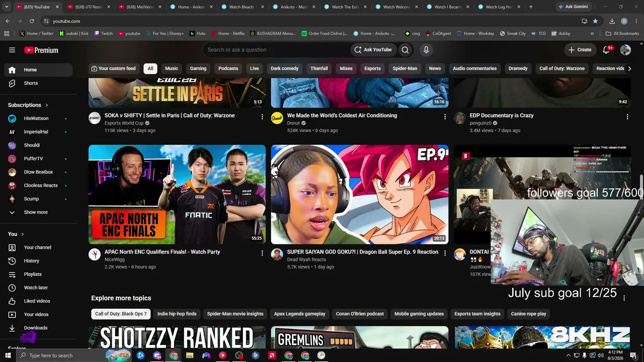Switch to the Watch Bleach browser tab
644x362 pixels.
243,7
